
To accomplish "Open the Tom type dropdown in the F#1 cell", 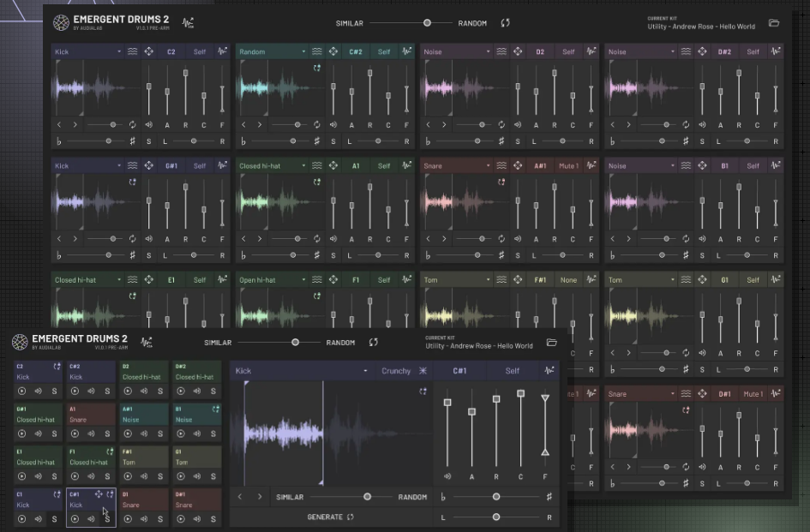I will pyautogui.click(x=457, y=279).
